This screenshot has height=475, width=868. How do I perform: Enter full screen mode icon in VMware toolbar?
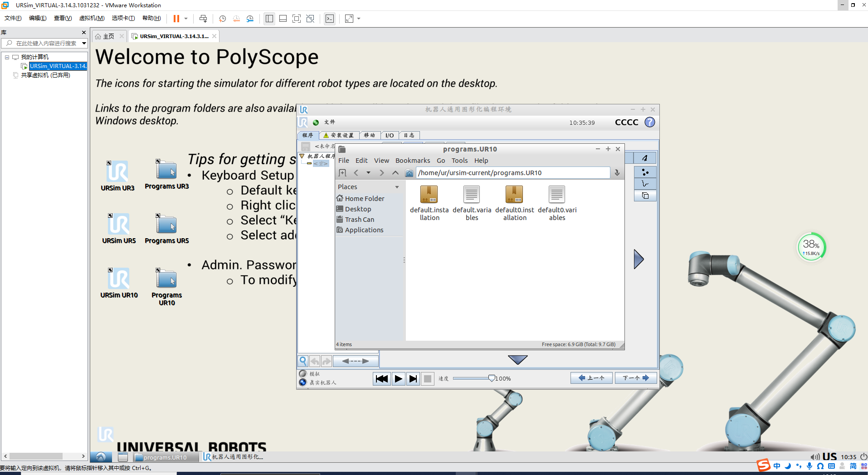[x=297, y=19]
